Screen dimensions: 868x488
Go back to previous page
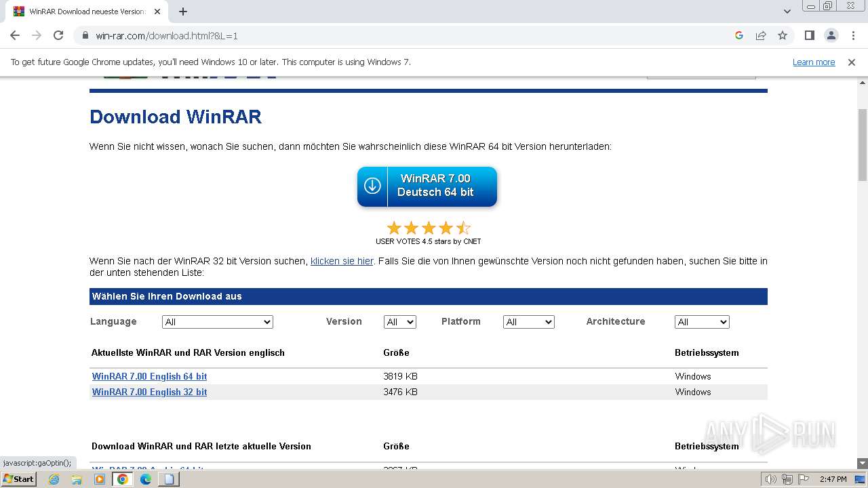(15, 35)
